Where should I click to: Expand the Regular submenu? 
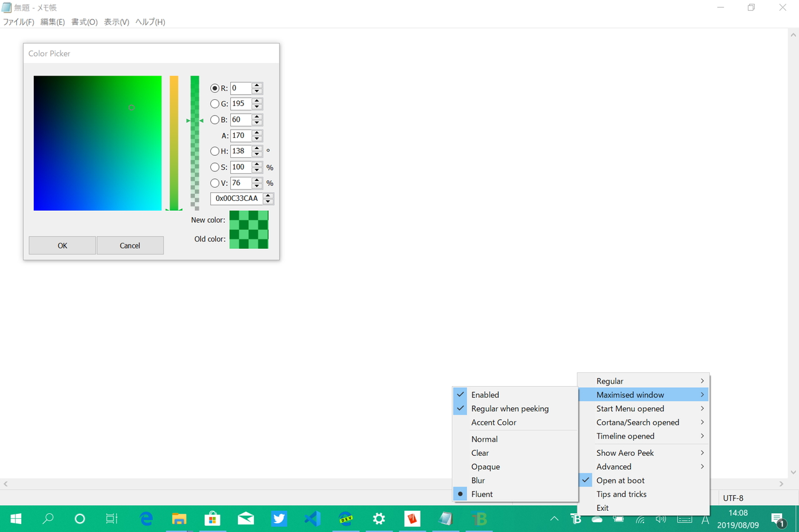(644, 381)
